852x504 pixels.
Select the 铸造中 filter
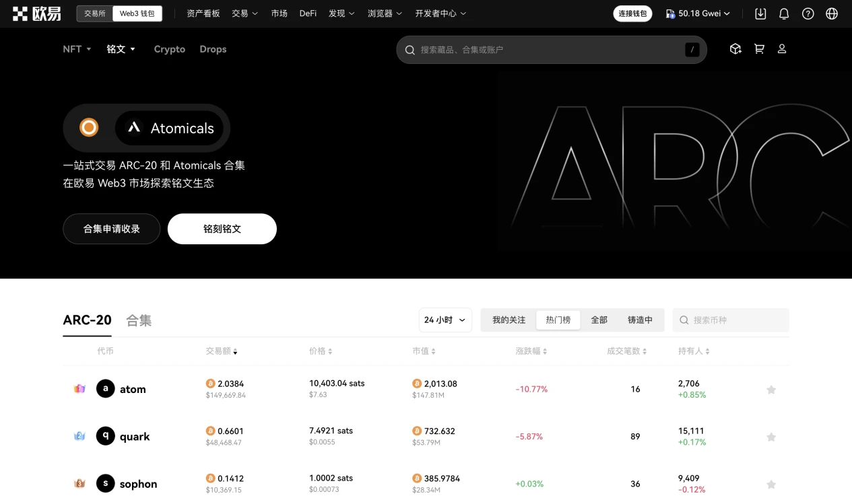tap(641, 320)
